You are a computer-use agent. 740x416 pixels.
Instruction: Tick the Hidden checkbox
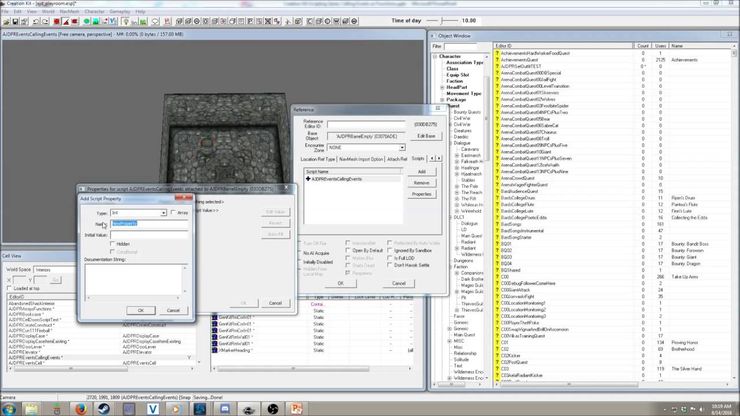pos(113,243)
